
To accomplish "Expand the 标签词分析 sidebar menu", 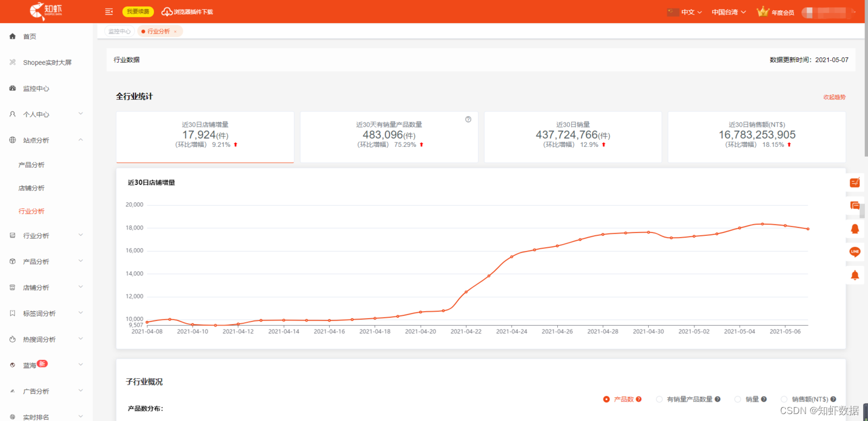I will 80,313.
